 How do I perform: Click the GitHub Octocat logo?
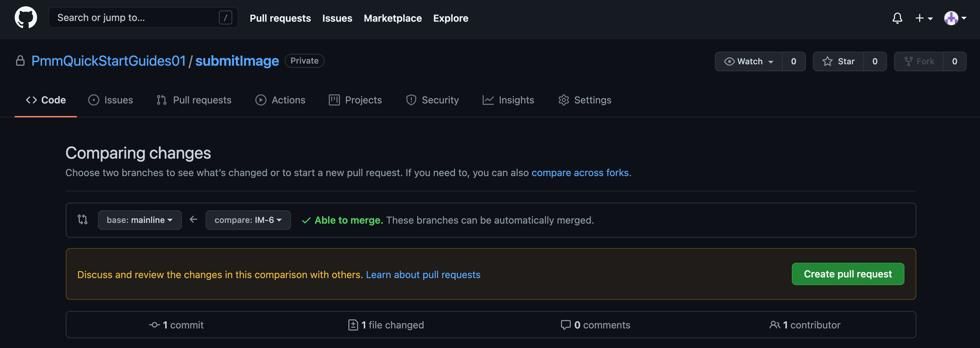click(25, 18)
